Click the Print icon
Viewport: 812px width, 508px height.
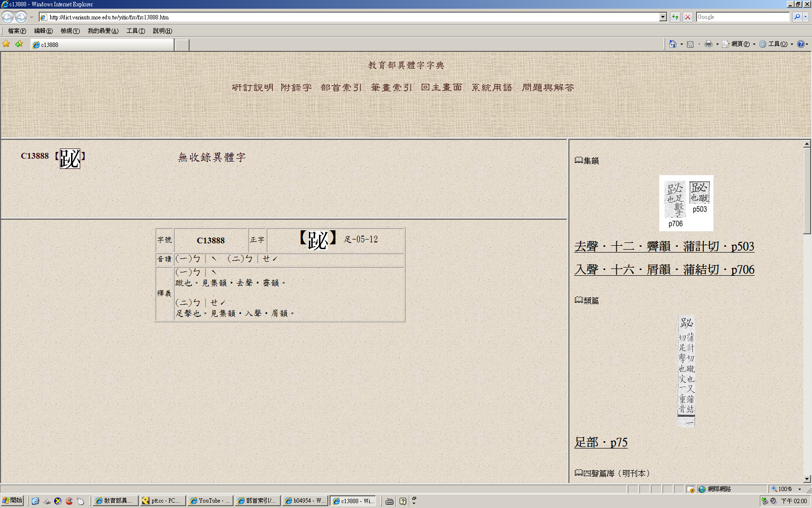click(x=709, y=44)
